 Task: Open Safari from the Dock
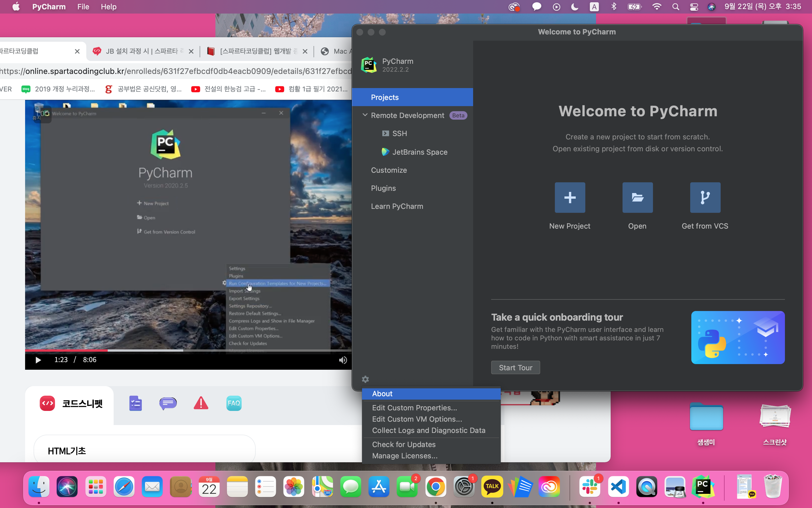(124, 487)
